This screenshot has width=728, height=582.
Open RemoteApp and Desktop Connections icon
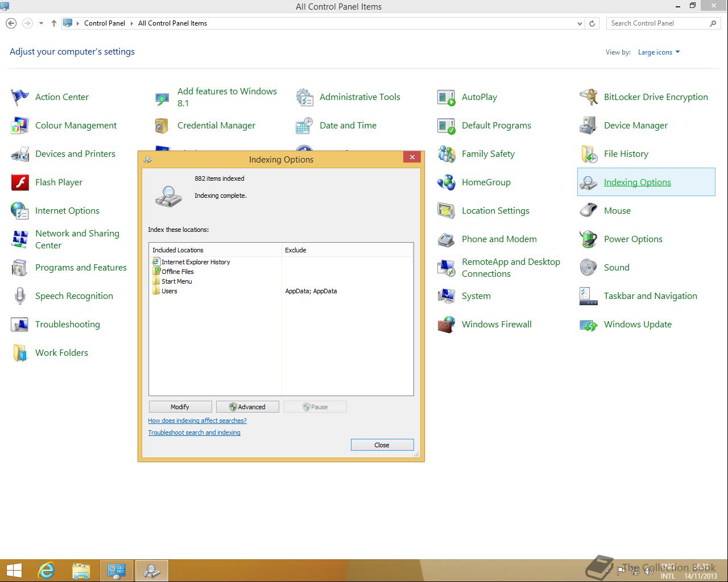point(446,268)
